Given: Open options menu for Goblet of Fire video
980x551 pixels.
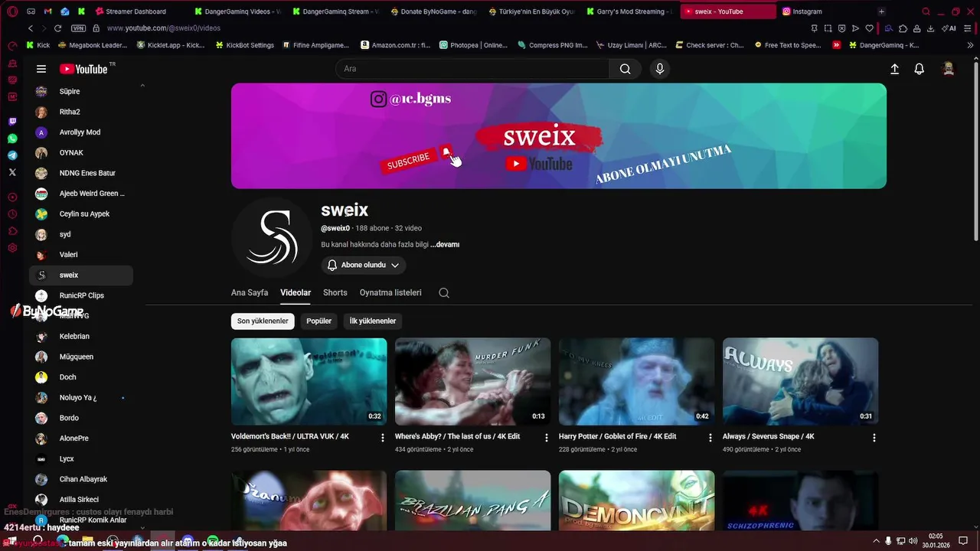Looking at the screenshot, I should point(710,438).
